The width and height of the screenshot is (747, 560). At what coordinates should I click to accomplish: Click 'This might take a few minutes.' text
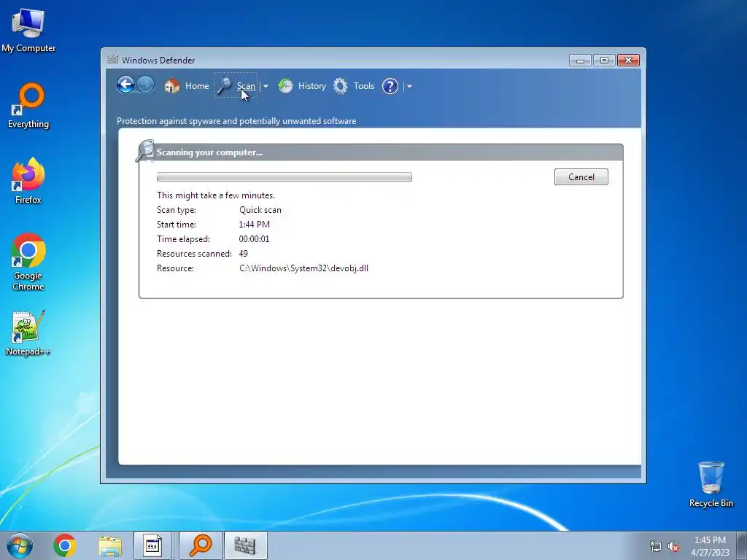[216, 195]
